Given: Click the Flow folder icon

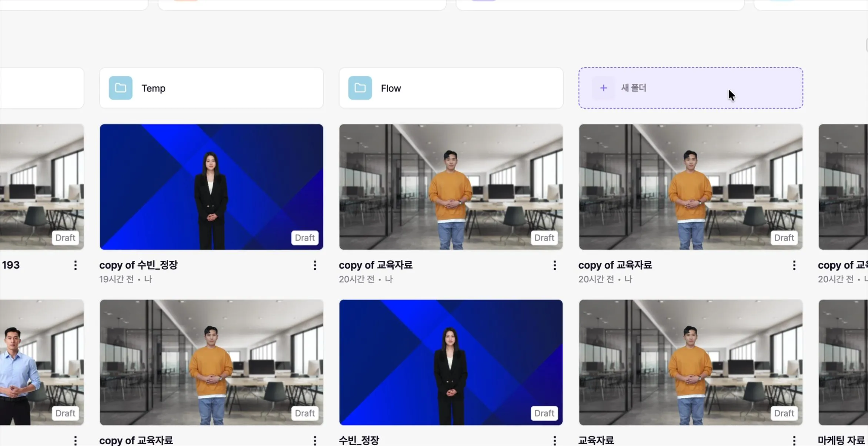Looking at the screenshot, I should click(360, 88).
